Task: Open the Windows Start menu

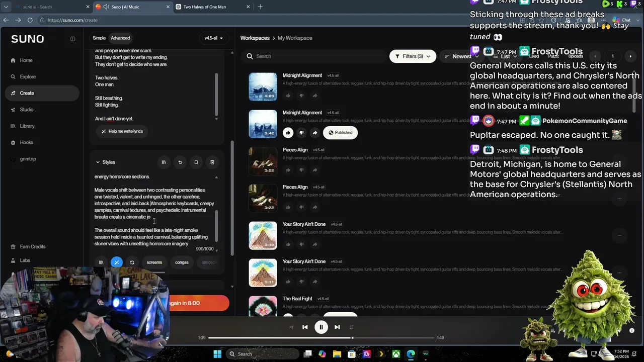Action: coord(217,354)
